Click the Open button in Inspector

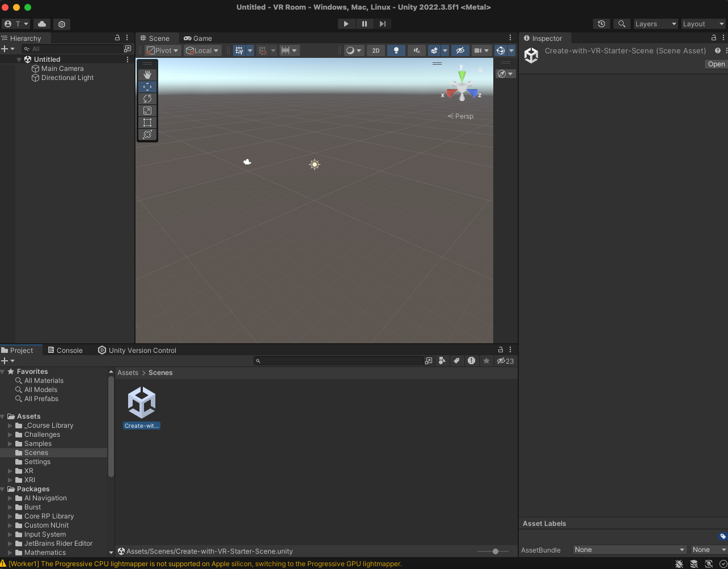pos(716,64)
